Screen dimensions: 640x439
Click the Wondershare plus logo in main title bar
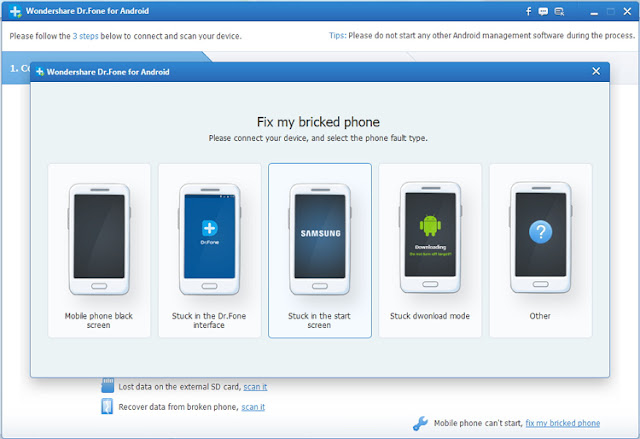[15, 11]
